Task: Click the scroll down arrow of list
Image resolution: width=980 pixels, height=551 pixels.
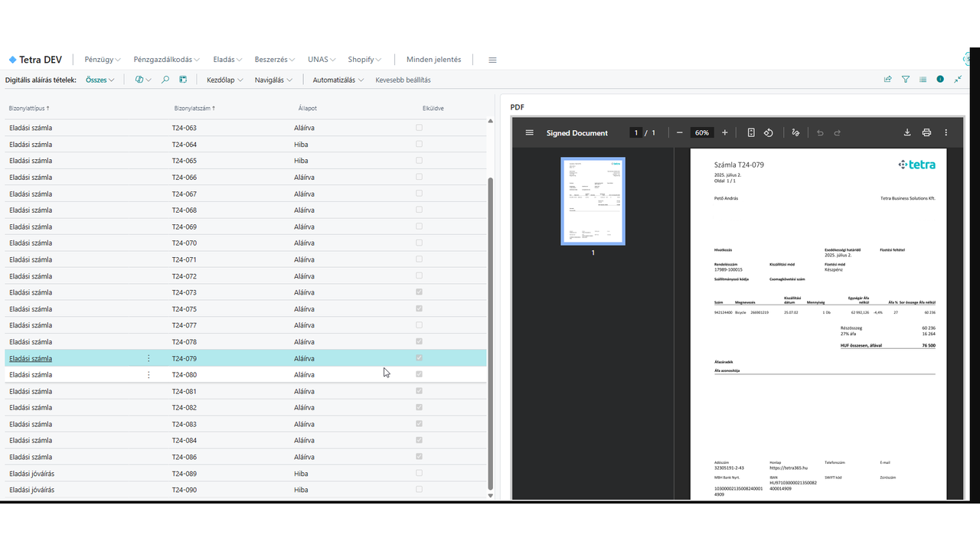Action: 491,497
